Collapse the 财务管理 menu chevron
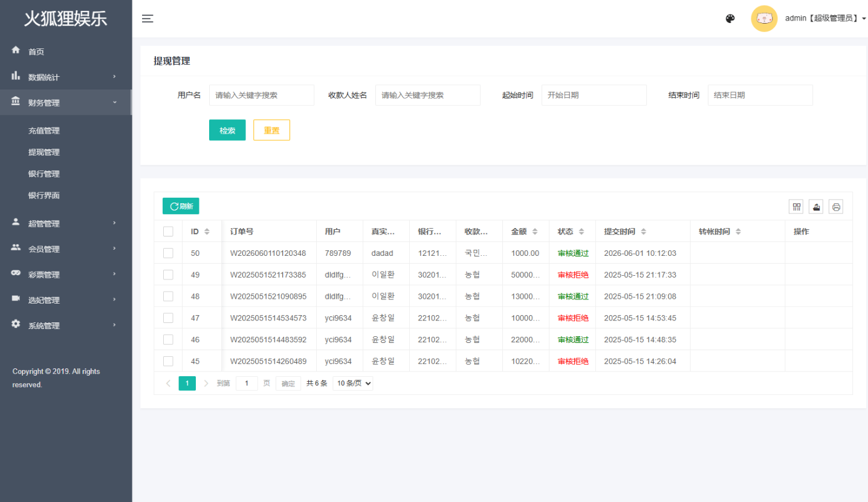Screen dimensions: 868x502 pyautogui.click(x=114, y=102)
